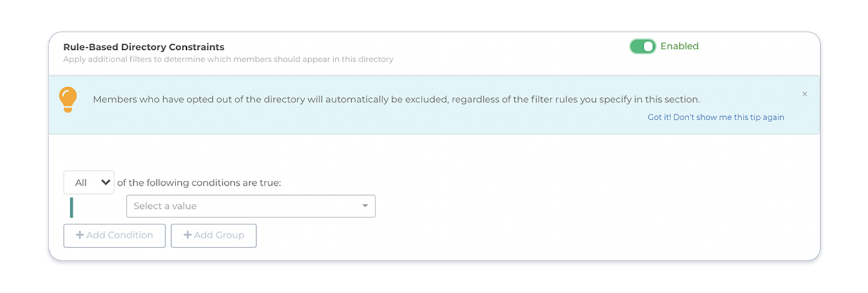Click the green "Enabled" status label
Viewport: 868px width, 293px height.
(679, 46)
